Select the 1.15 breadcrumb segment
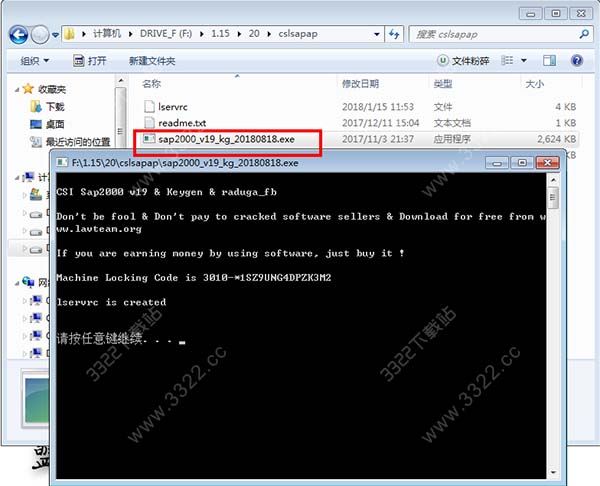The image size is (600, 486). point(220,34)
